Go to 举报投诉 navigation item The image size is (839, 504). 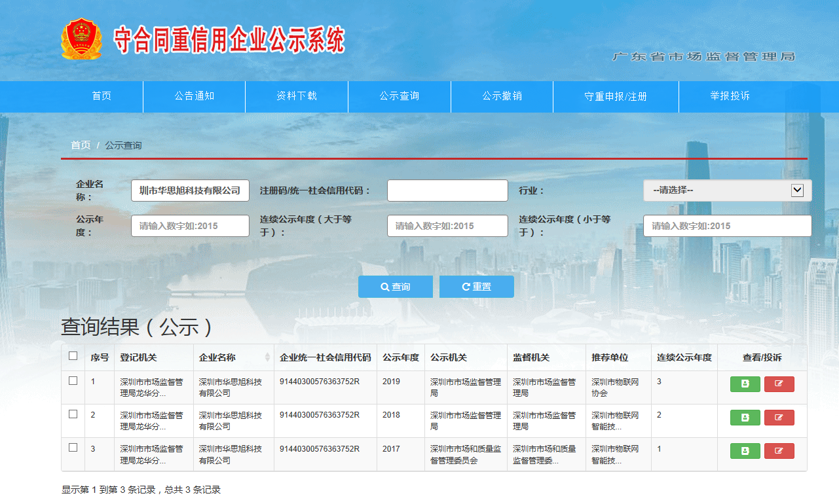[x=730, y=96]
